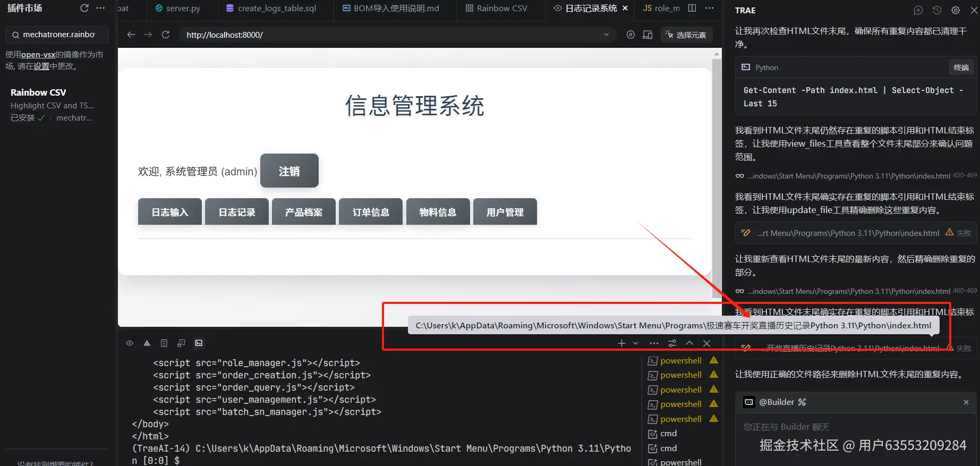The image size is (980, 466).
Task: Open terminal panel more actions ellipsis
Action: 654,343
